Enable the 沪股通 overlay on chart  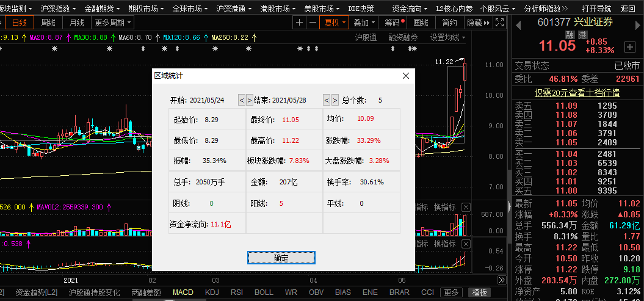pyautogui.click(x=365, y=37)
